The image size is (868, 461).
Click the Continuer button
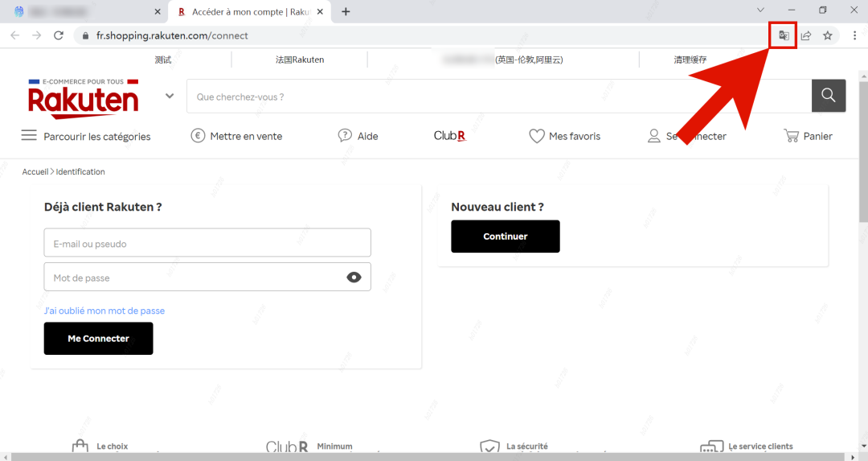click(506, 236)
